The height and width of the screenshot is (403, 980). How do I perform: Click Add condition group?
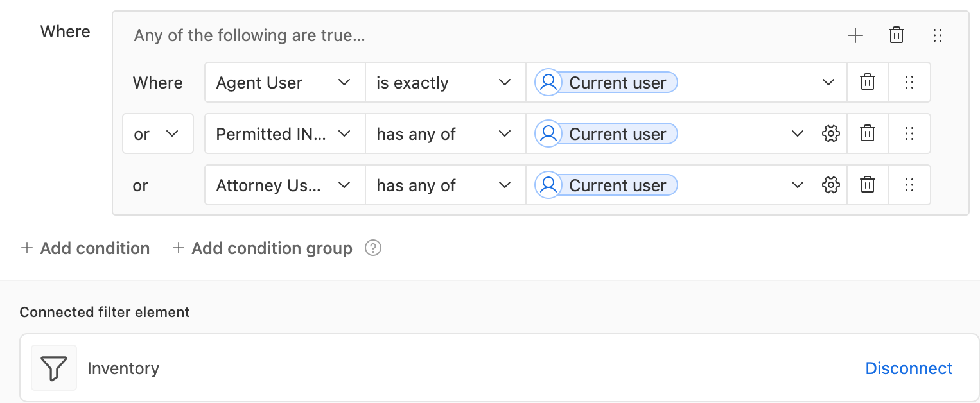coord(262,248)
